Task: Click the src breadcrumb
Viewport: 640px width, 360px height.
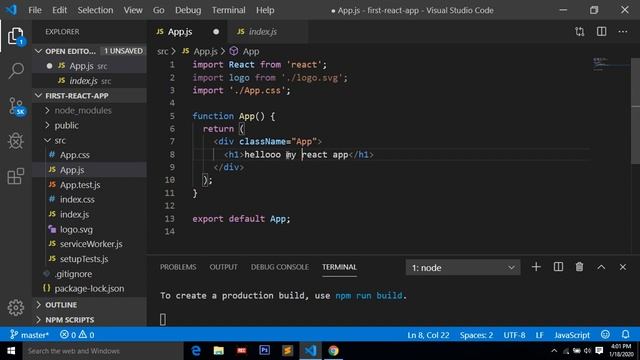Action: [162, 51]
